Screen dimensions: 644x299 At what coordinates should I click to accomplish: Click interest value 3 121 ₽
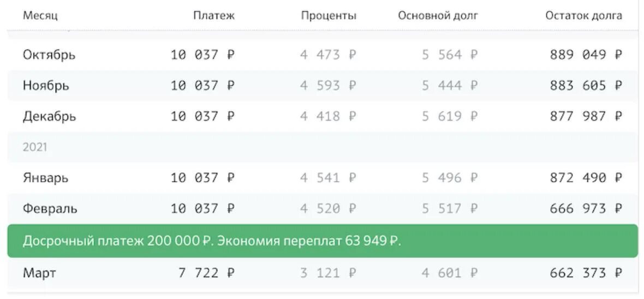pyautogui.click(x=327, y=273)
